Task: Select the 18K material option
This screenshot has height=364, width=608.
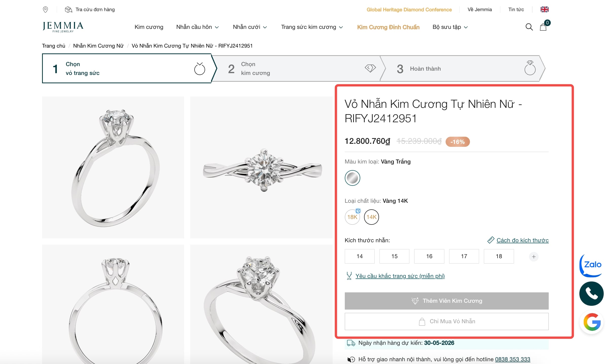Action: (352, 217)
